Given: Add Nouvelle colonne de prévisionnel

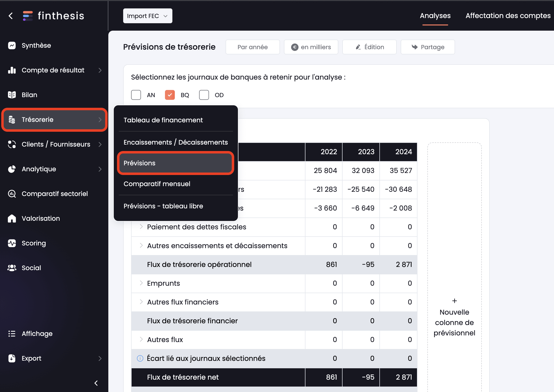Looking at the screenshot, I should click(x=455, y=318).
